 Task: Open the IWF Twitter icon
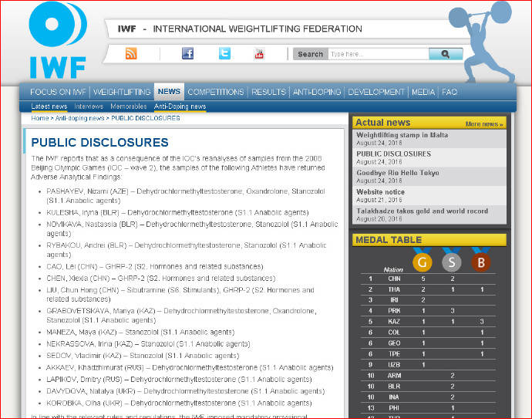tap(224, 53)
